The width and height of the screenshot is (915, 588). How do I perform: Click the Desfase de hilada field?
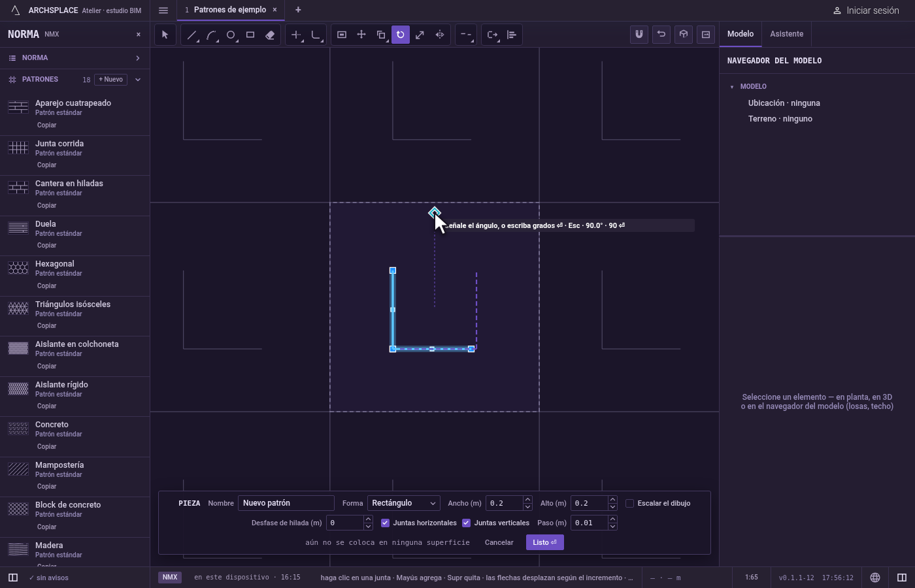[344, 523]
